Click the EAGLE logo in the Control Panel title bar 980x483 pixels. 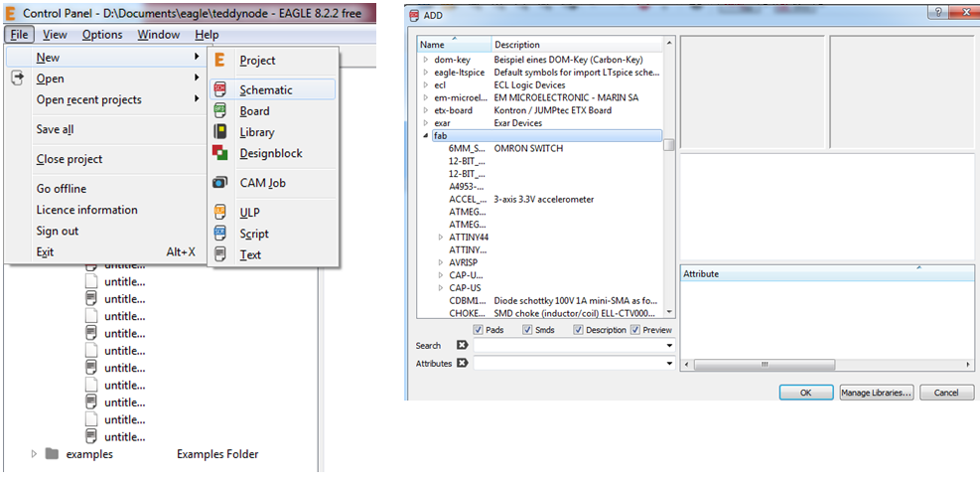click(x=10, y=12)
